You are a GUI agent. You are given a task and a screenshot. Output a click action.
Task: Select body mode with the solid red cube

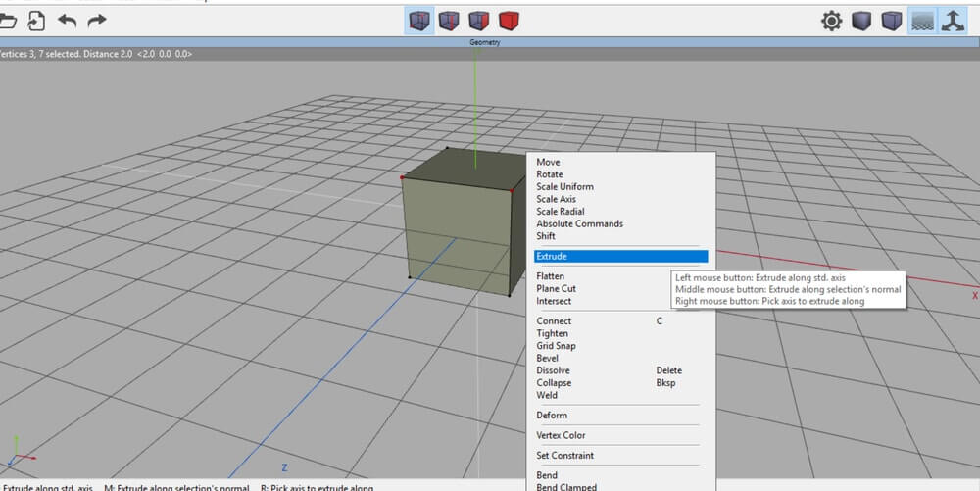[x=508, y=20]
